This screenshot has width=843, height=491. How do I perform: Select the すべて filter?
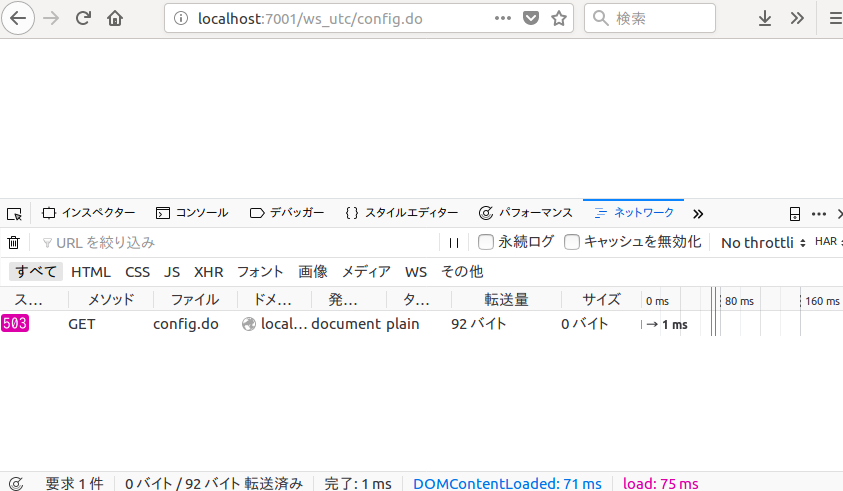tap(35, 272)
